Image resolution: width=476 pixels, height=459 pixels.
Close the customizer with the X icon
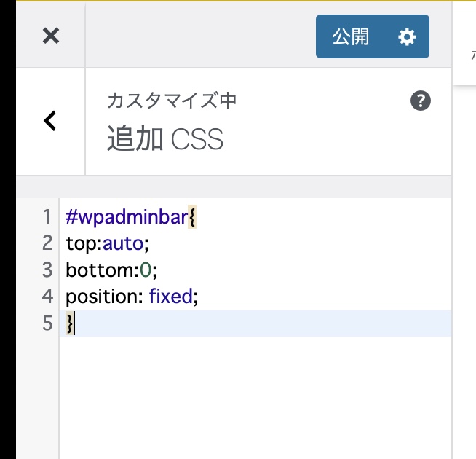click(50, 36)
